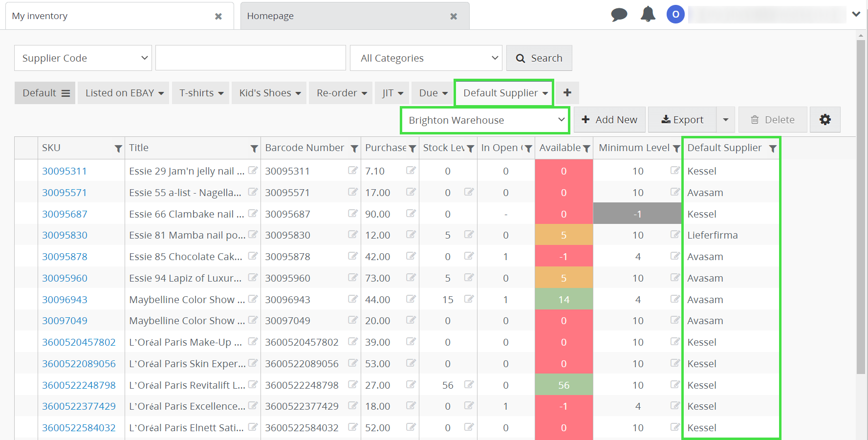Open the Supplier Code search-type dropdown
Image resolution: width=868 pixels, height=440 pixels.
tap(83, 58)
